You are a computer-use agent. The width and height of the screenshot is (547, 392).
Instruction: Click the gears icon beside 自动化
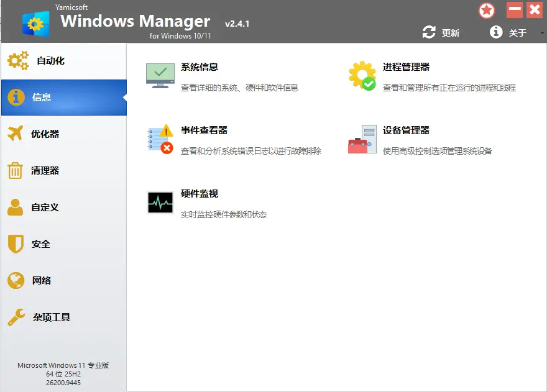click(x=18, y=61)
